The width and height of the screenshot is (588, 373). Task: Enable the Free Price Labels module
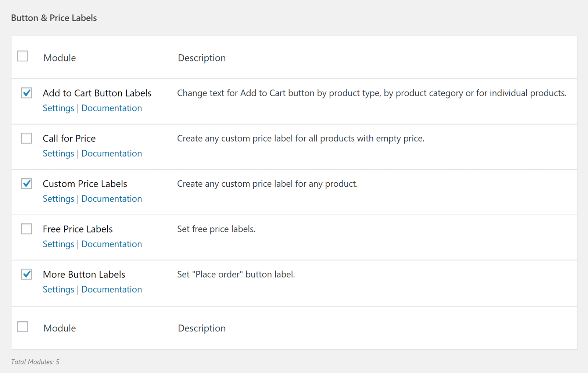26,229
